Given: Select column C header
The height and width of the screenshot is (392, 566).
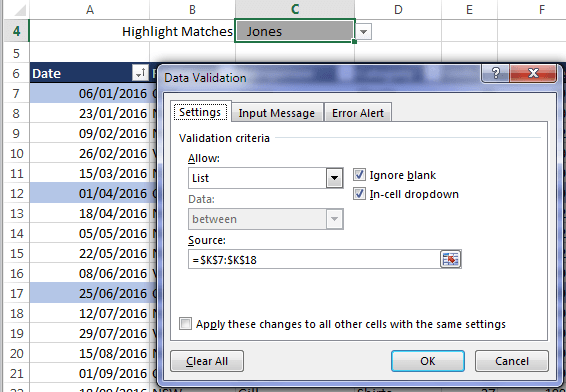Looking at the screenshot, I should pos(295,9).
